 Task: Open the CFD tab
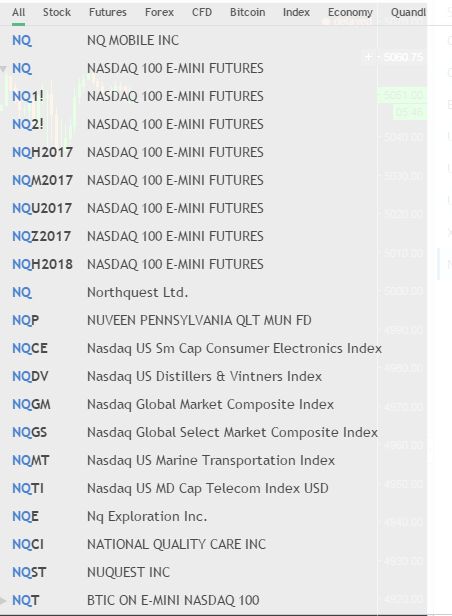tap(202, 13)
